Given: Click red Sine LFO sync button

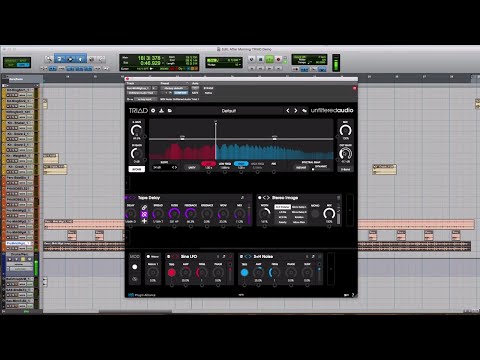Looking at the screenshot, I should (x=172, y=273).
